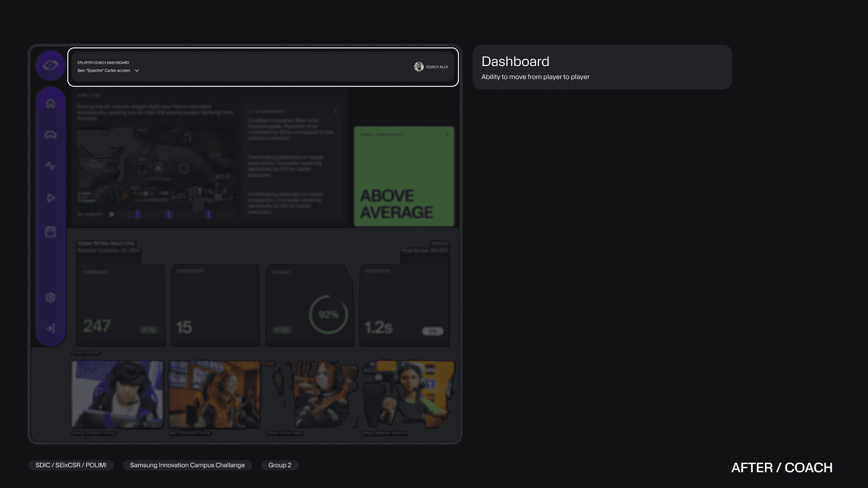The height and width of the screenshot is (488, 868).
Task: Click the play icon in sidebar
Action: 51,198
